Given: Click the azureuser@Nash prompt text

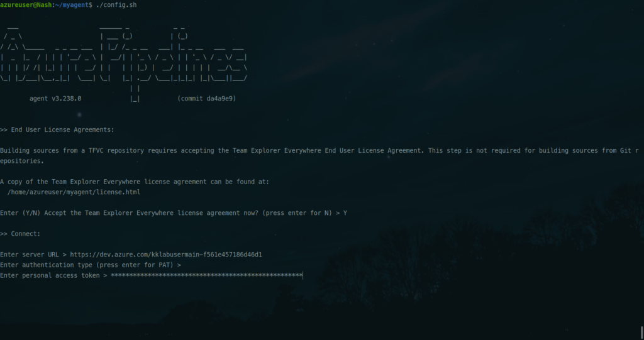Looking at the screenshot, I should (25, 5).
